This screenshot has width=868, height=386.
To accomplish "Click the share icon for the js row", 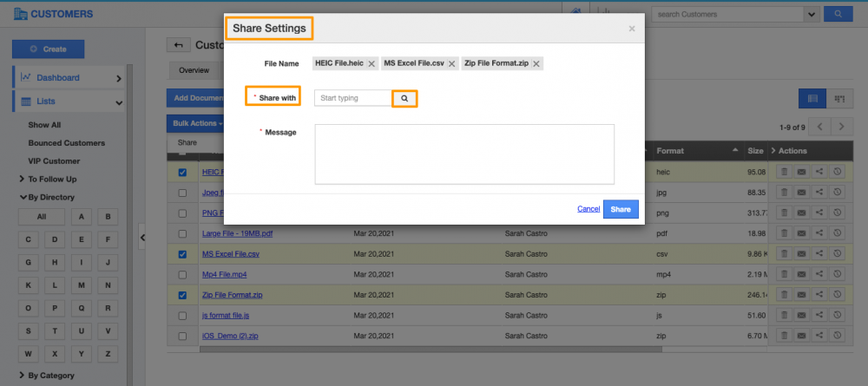I will (819, 315).
